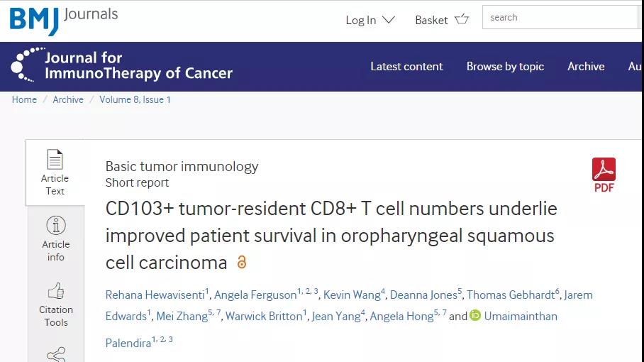The image size is (644, 362).
Task: Click the Basket cart icon
Action: point(462,19)
